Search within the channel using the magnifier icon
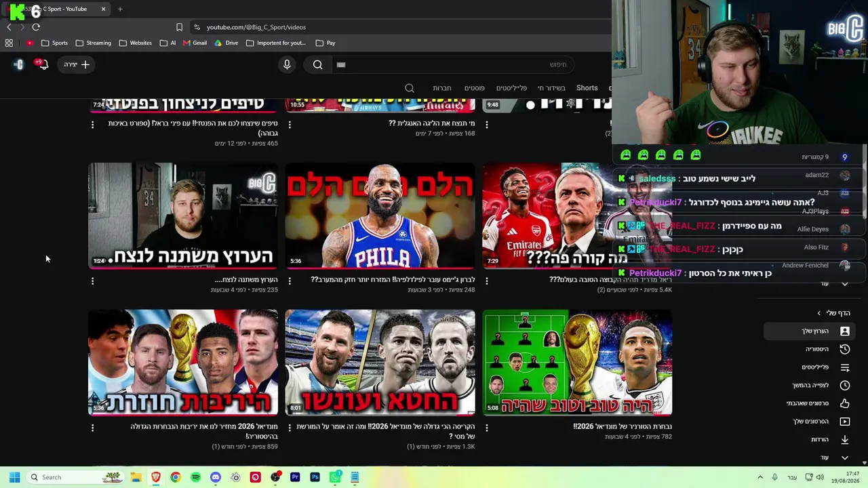Screen dimensions: 868x488 click(x=410, y=88)
